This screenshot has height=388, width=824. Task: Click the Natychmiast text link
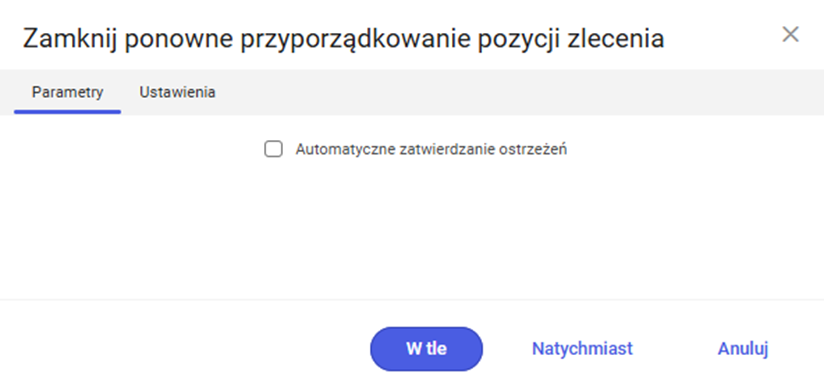(582, 349)
